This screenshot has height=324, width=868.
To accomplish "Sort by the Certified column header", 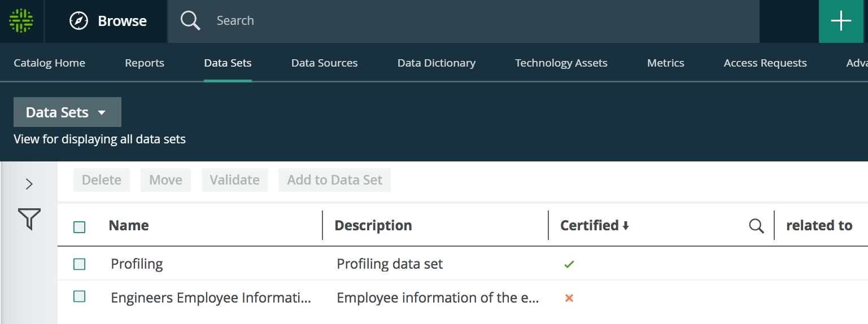I will click(x=590, y=226).
